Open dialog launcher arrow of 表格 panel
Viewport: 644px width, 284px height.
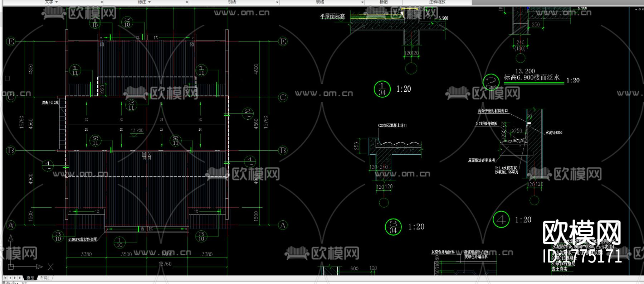[362, 3]
